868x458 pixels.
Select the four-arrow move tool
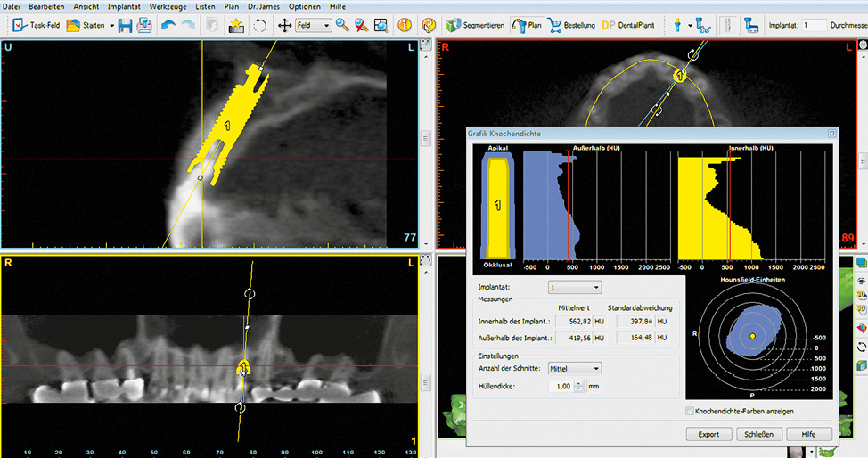click(x=285, y=26)
